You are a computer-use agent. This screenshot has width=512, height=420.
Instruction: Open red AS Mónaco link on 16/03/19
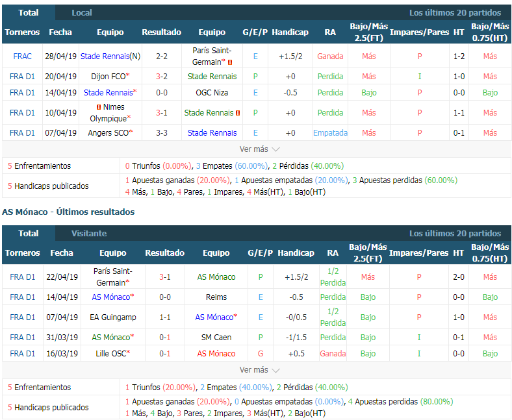pos(216,353)
